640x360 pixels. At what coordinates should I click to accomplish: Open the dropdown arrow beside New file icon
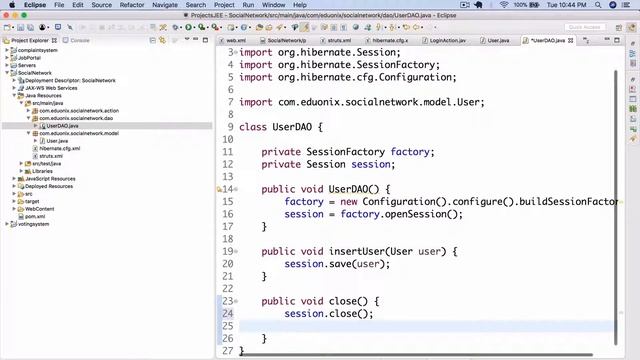point(13,28)
